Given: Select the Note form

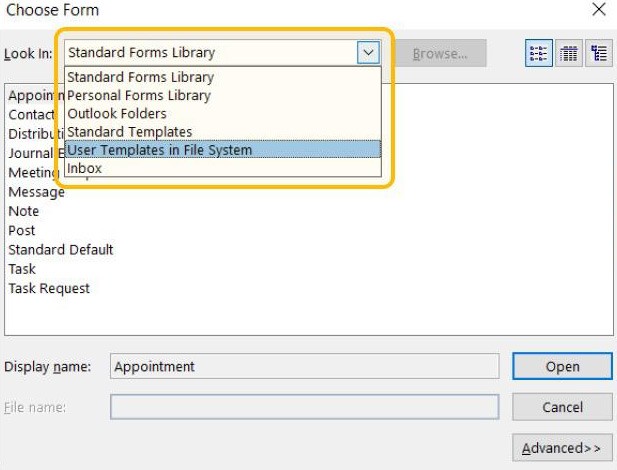Looking at the screenshot, I should (24, 211).
